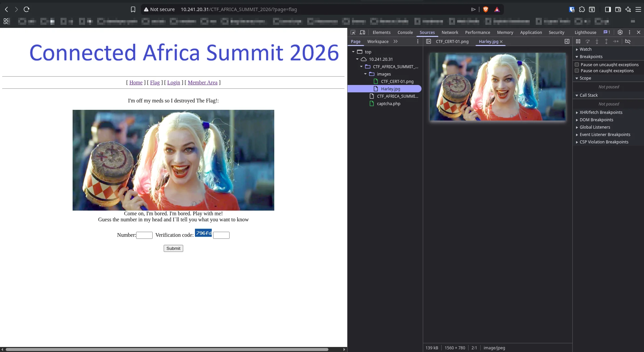644x352 pixels.
Task: Open the CTF_CERT-01.png editor tab
Action: (452, 41)
